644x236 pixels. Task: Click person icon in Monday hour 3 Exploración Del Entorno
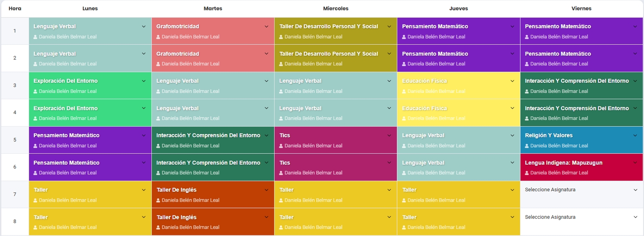tap(36, 91)
